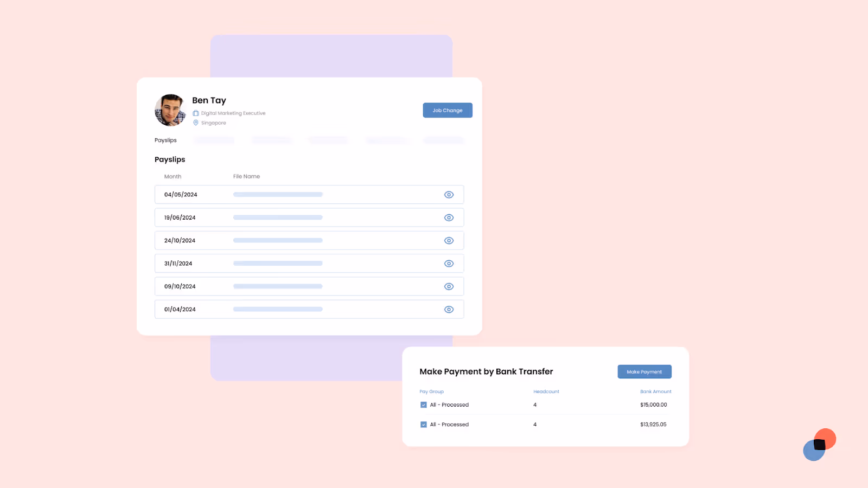Screen dimensions: 868x488
Task: Click the Singapore location text
Action: click(x=214, y=123)
